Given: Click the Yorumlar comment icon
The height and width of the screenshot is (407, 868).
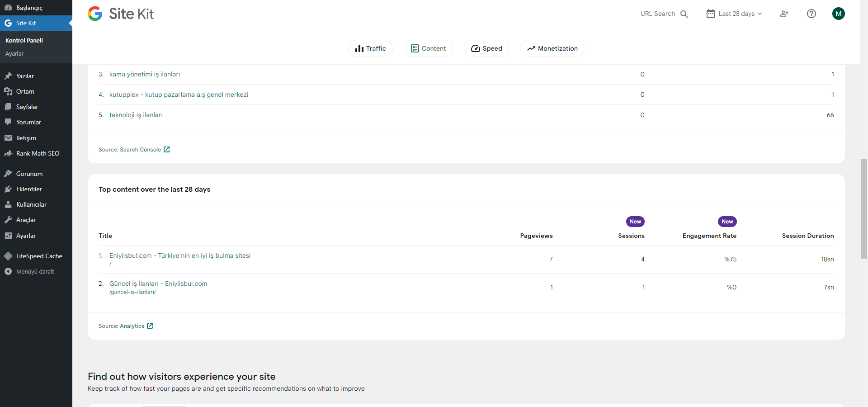Looking at the screenshot, I should pos(8,122).
